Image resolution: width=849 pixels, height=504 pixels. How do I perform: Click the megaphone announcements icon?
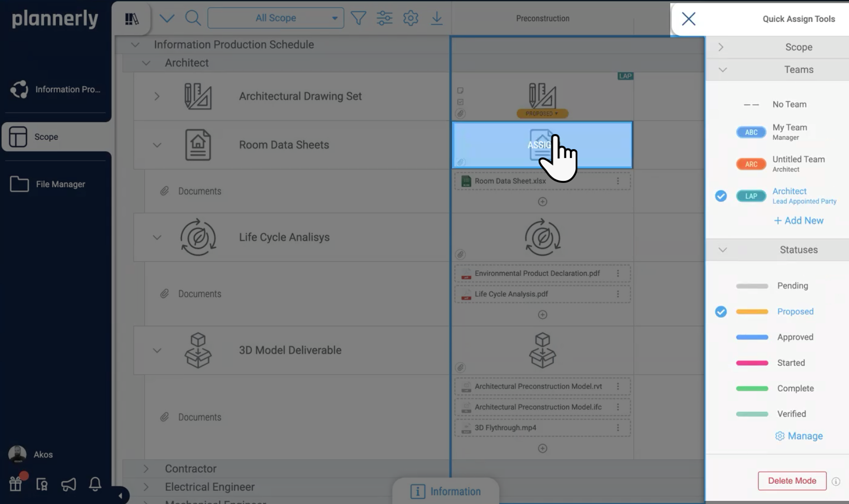(69, 484)
